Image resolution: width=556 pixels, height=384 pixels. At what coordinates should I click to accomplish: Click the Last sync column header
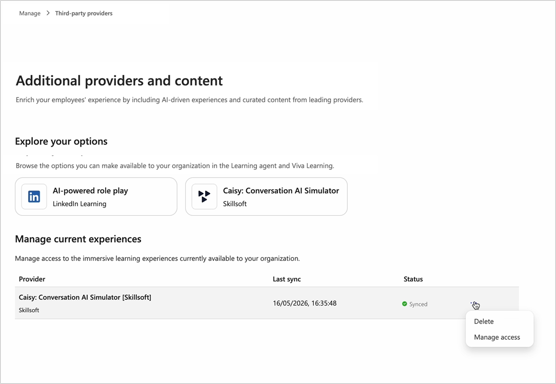287,279
